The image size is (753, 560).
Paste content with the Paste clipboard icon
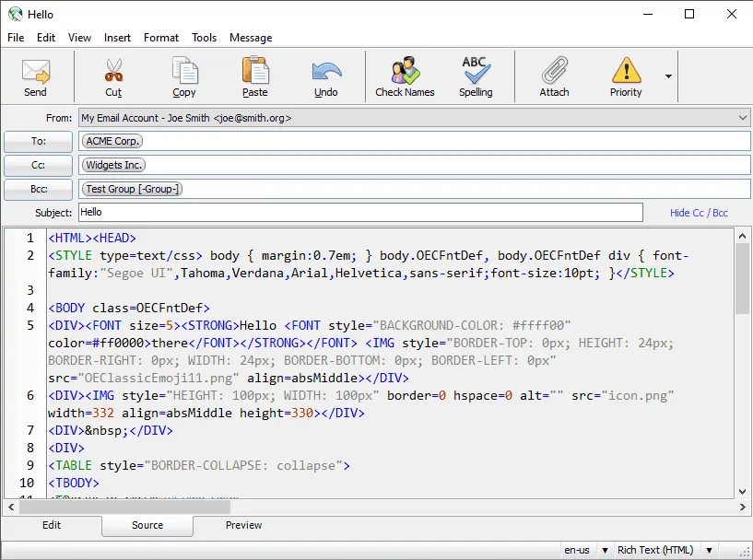254,76
